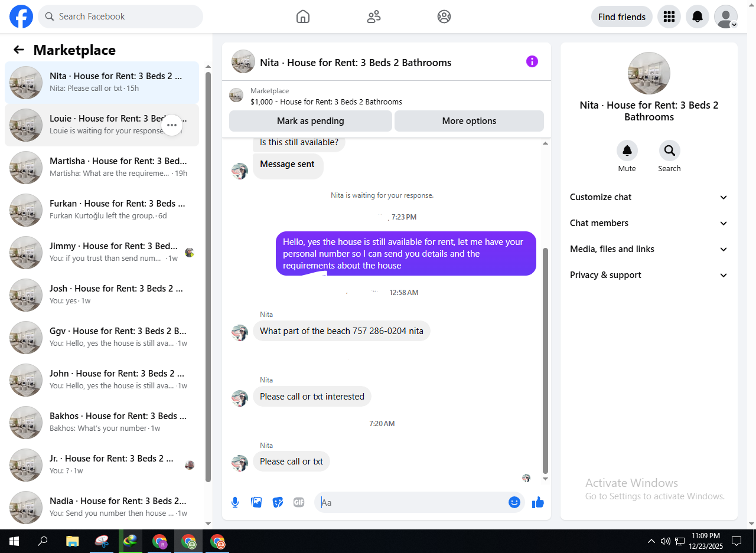756x553 pixels.
Task: Open the Home feed icon
Action: coord(303,17)
